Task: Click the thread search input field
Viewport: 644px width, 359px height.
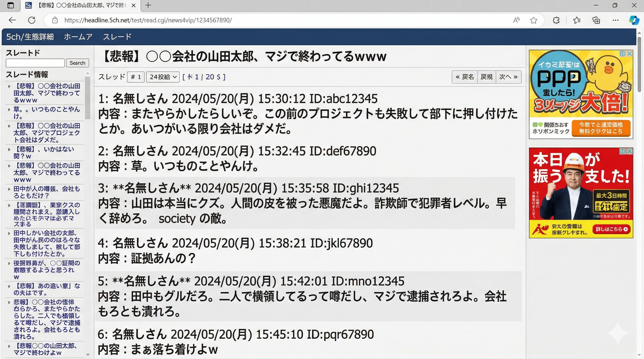Action: [35, 63]
